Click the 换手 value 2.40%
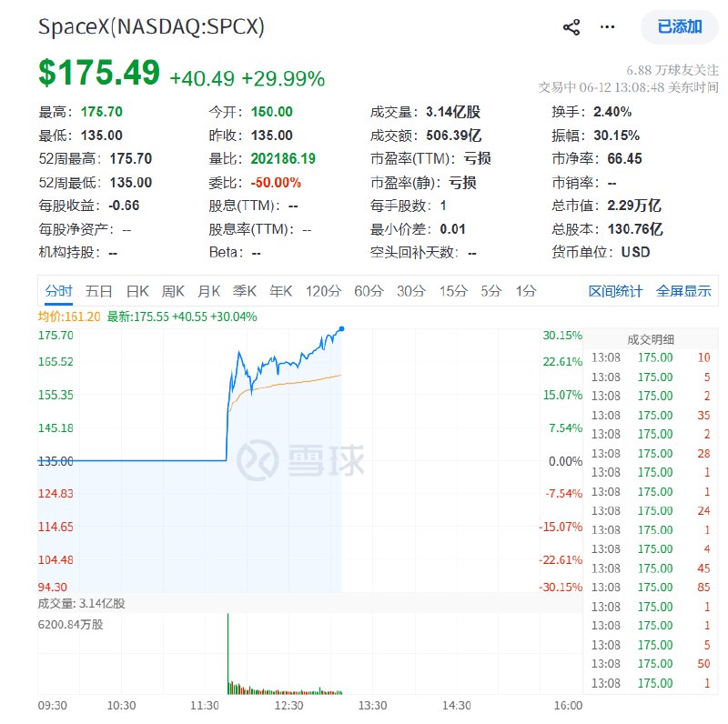The image size is (728, 724). [x=612, y=112]
